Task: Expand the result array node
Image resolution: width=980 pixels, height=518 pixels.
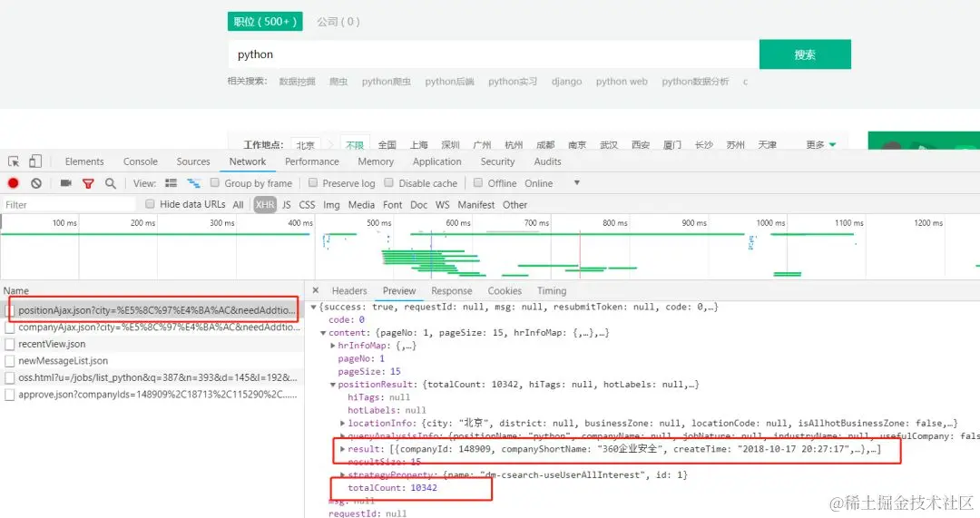Action: pos(342,449)
